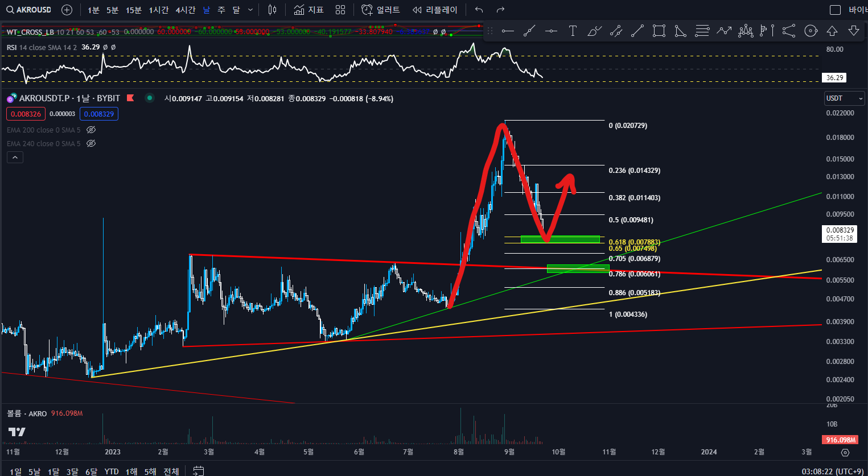Open chart settings gear on time axis

[x=845, y=453]
